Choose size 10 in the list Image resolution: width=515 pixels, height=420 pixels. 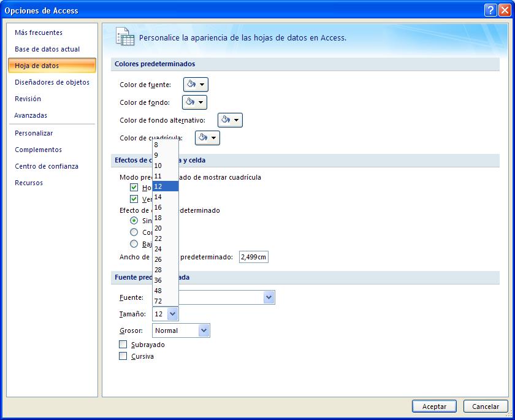click(166, 166)
